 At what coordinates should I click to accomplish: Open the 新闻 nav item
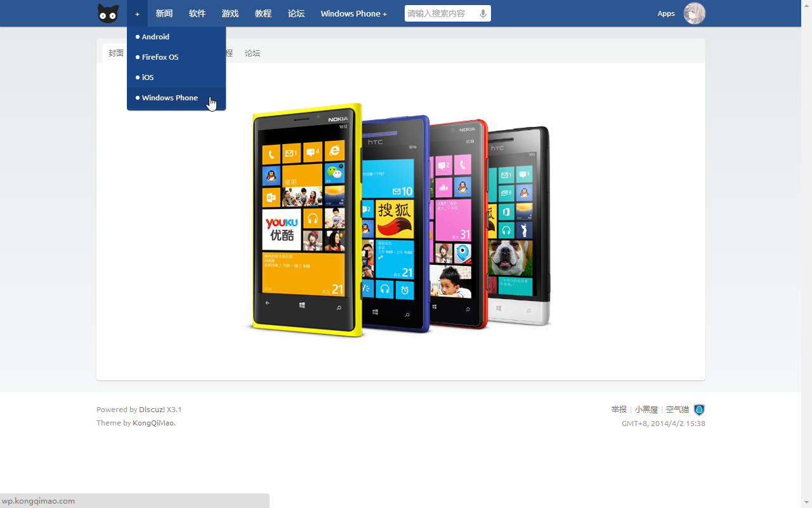[164, 13]
